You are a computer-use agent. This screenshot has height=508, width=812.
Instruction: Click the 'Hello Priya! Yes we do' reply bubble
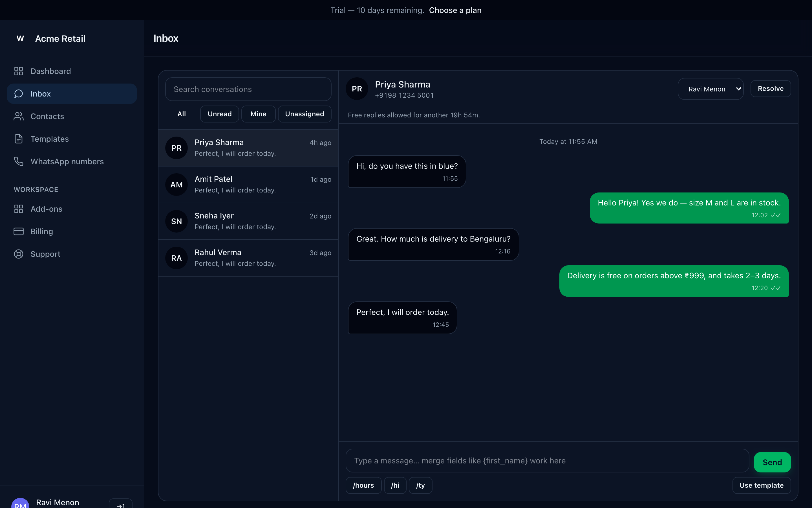pyautogui.click(x=689, y=208)
